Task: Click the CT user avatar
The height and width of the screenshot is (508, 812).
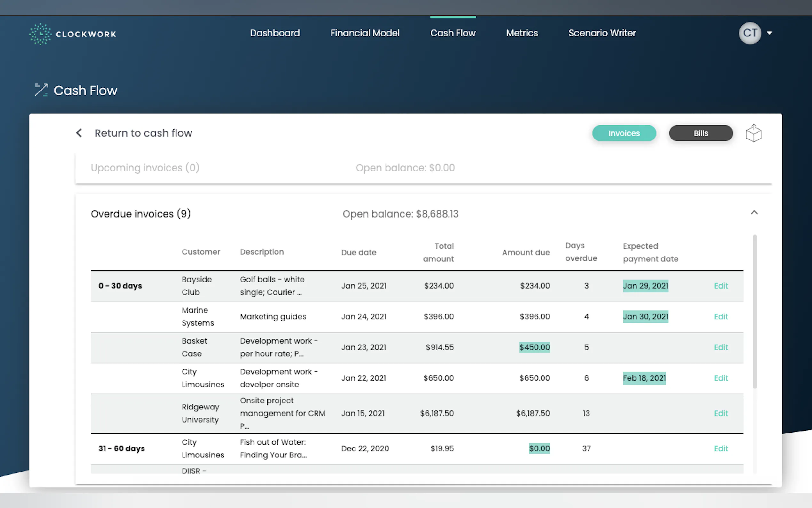Action: (750, 33)
